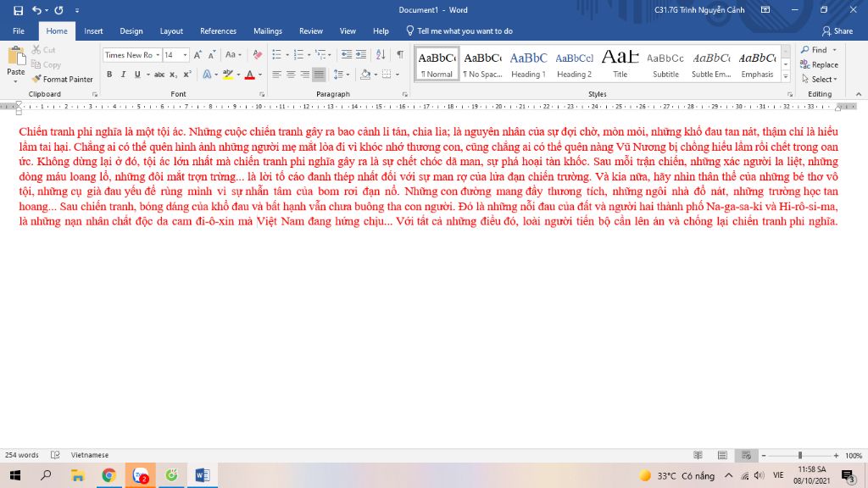Open the File tab
Image resolution: width=868 pixels, height=488 pixels.
(19, 31)
